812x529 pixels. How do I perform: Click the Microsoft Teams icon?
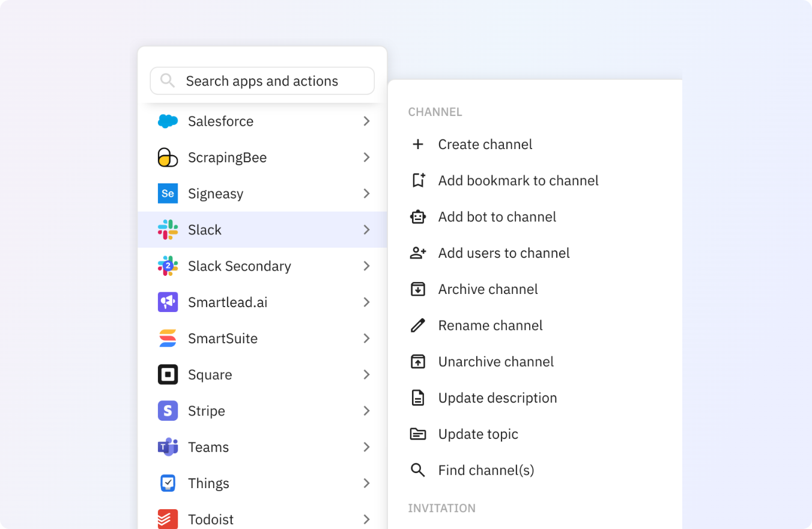point(168,447)
